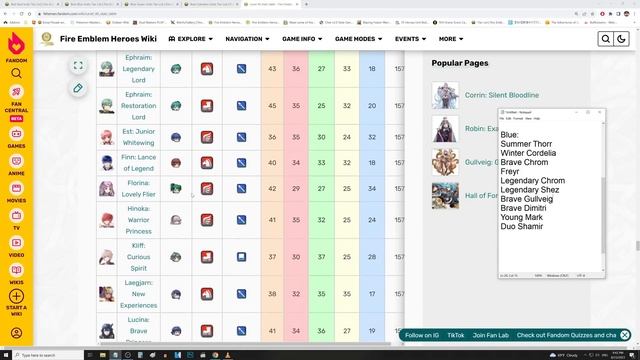Toggle dark mode moon icon
Image resolution: width=640 pixels, height=360 pixels.
[x=621, y=39]
